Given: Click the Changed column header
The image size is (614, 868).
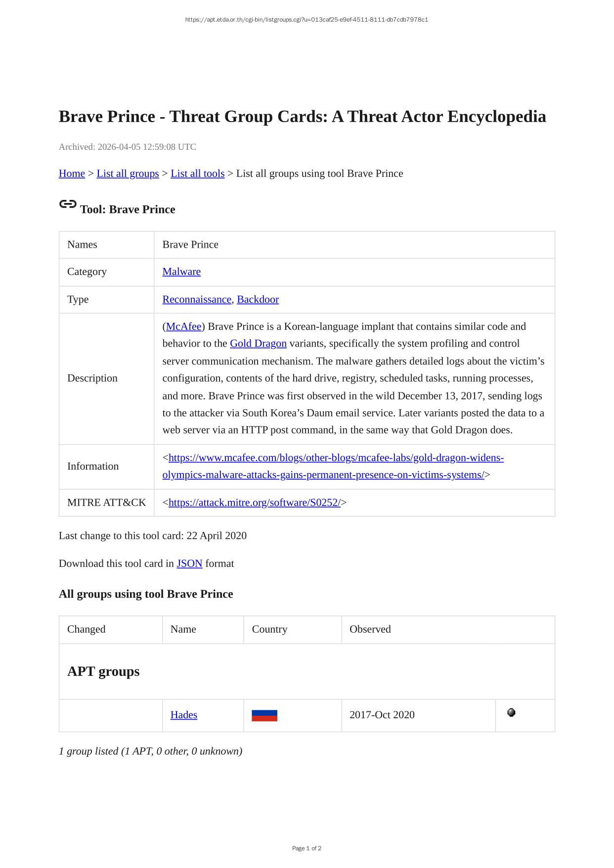Looking at the screenshot, I should point(87,629).
